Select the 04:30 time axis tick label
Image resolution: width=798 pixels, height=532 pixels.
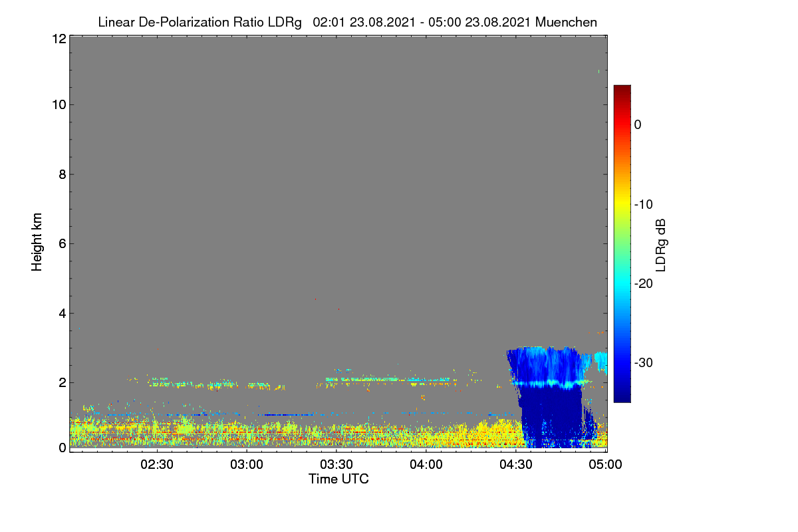click(516, 465)
